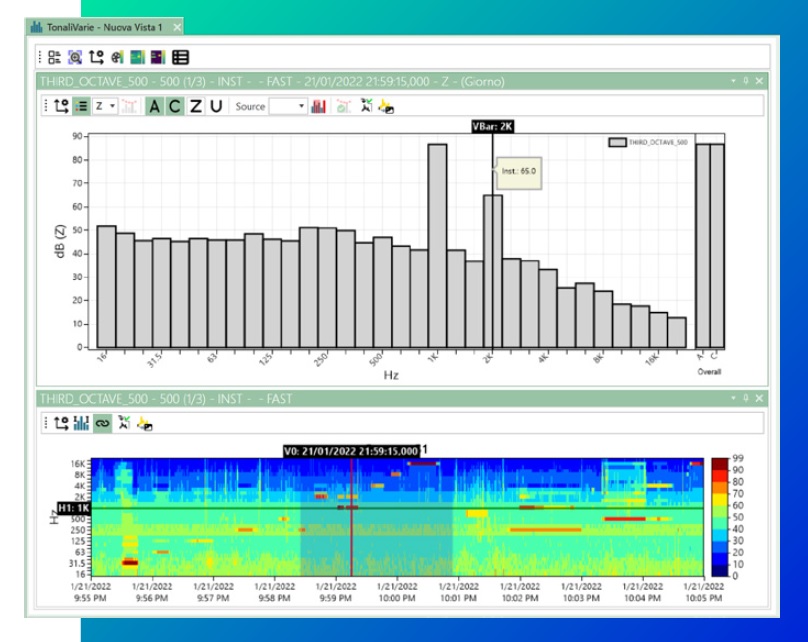Click the axes cursor icon in spectrogram toolbar
The width and height of the screenshot is (808, 642).
pos(61,423)
